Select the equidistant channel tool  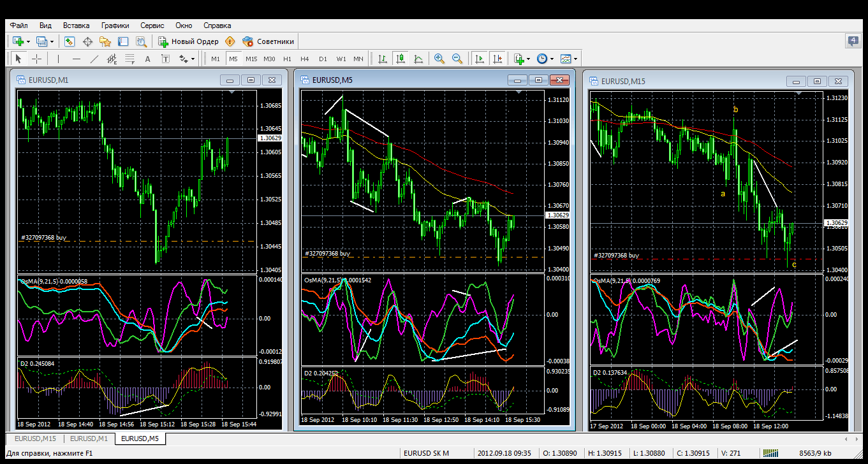pyautogui.click(x=112, y=59)
